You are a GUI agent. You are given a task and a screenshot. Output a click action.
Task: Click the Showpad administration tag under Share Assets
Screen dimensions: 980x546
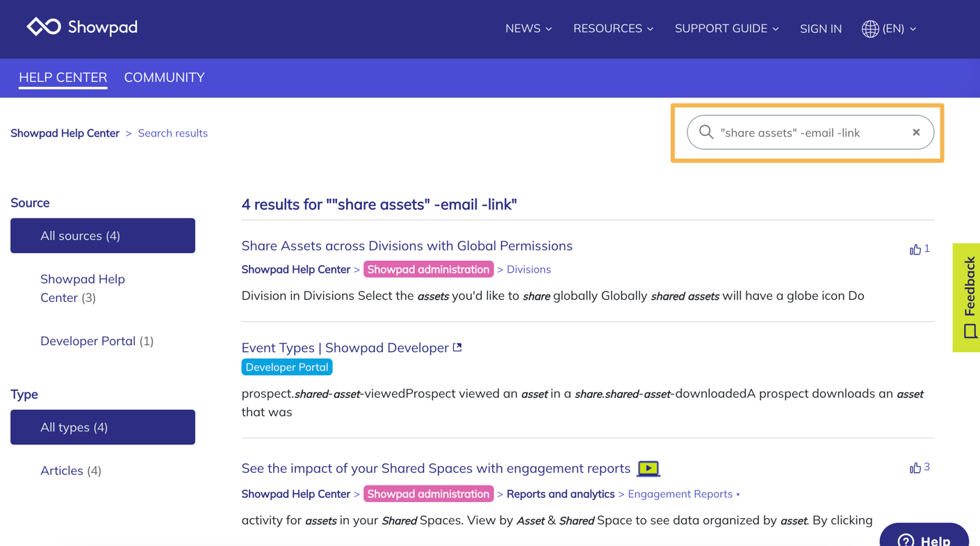click(x=428, y=269)
